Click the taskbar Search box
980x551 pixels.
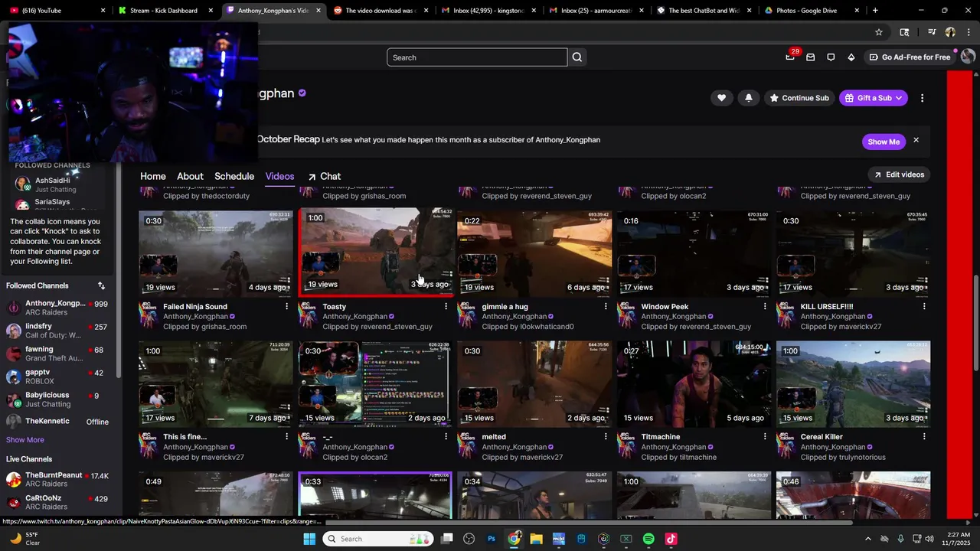pos(378,539)
